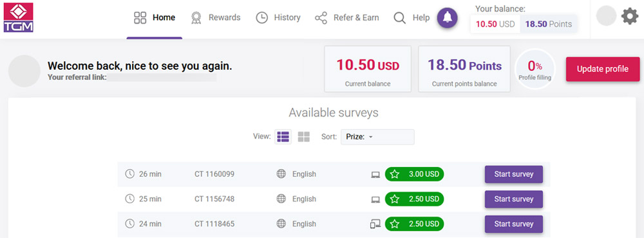
Task: Click the TGM logo
Action: coord(19,17)
